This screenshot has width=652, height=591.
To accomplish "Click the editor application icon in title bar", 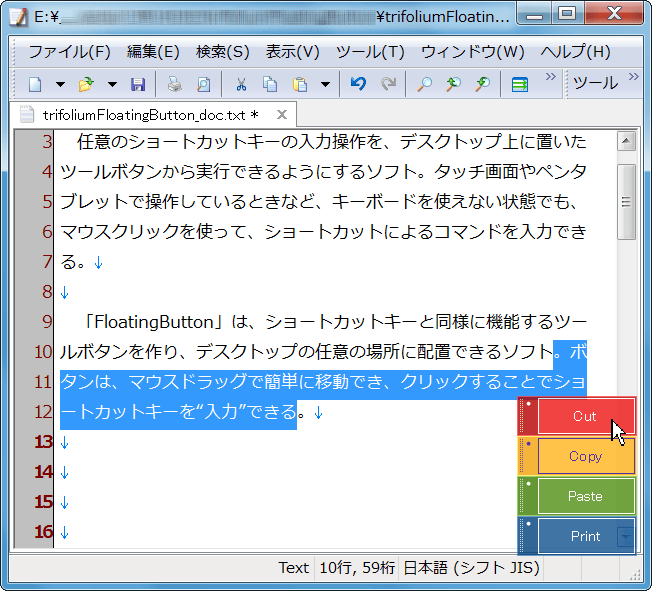I will point(19,17).
